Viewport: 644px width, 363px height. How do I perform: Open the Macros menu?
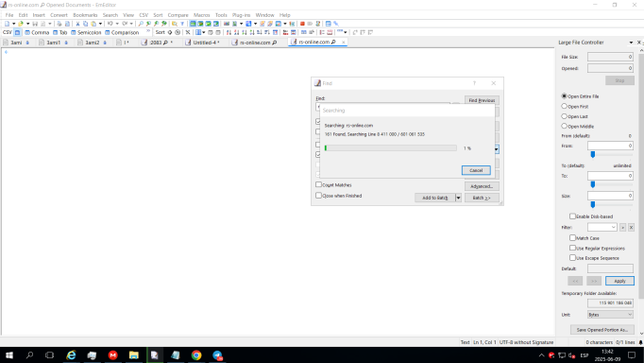[x=202, y=15]
